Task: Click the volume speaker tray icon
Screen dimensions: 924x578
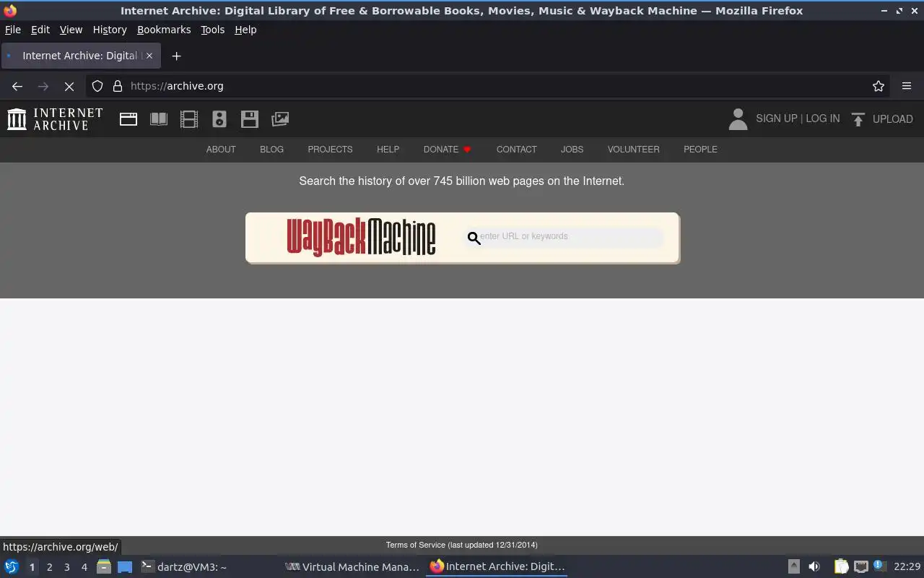Action: 814,566
